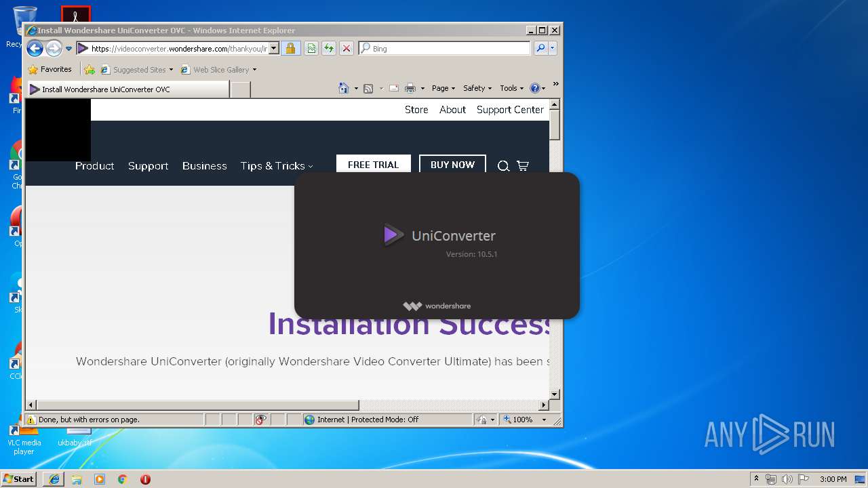The width and height of the screenshot is (868, 488).
Task: Click the Internet Explorer taskbar icon
Action: click(x=54, y=479)
